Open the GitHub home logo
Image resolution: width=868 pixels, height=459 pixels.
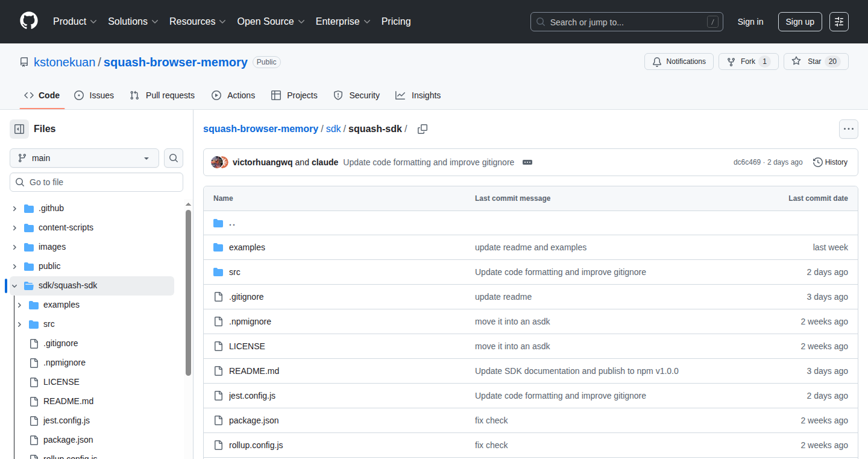[29, 21]
